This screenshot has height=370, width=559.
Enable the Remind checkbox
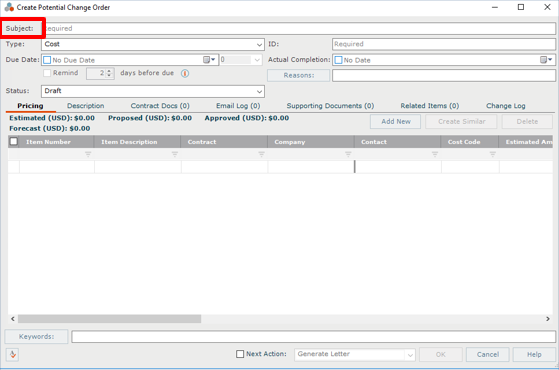pyautogui.click(x=47, y=73)
